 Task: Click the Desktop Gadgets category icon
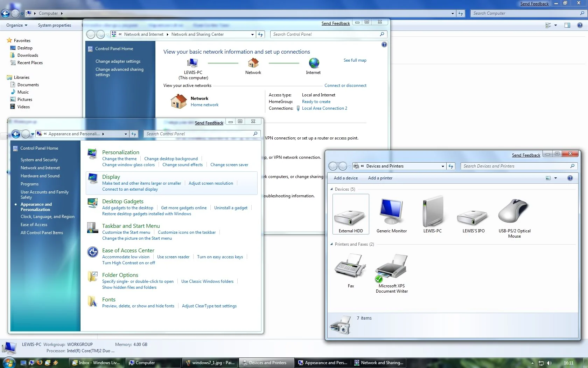click(x=92, y=203)
